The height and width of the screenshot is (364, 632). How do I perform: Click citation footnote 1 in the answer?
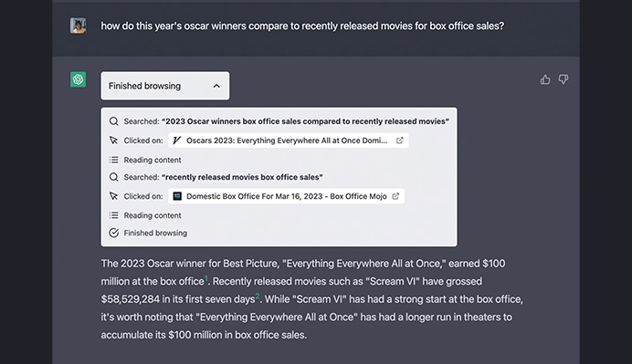tap(206, 278)
